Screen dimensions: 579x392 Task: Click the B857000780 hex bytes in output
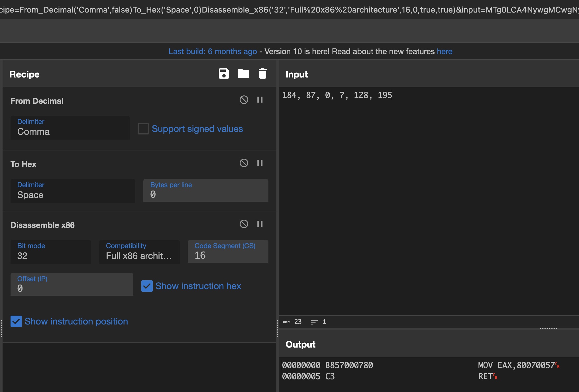(x=349, y=365)
